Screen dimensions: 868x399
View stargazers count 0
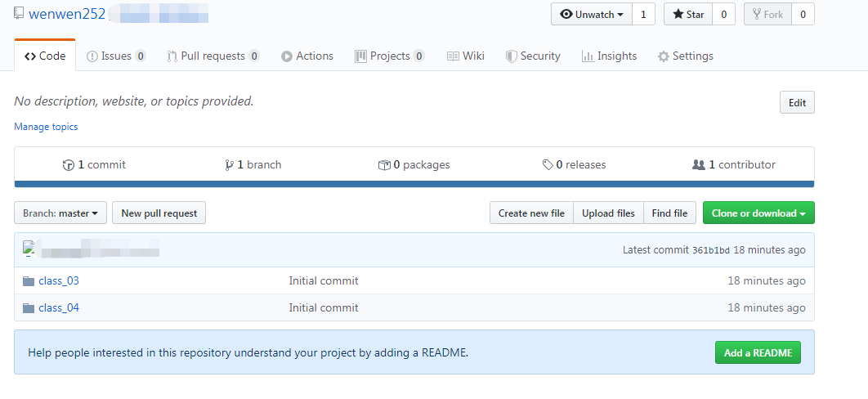click(x=723, y=15)
